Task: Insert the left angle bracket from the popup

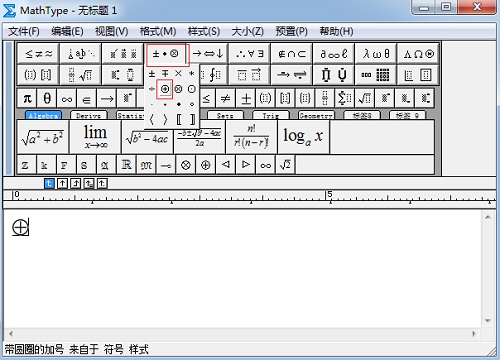Action: coord(152,119)
